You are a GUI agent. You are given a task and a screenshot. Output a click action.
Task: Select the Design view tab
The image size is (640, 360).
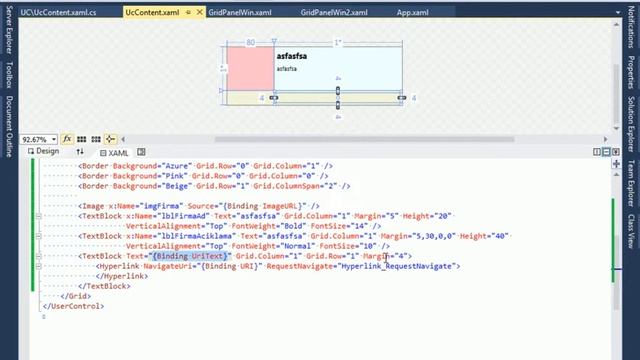[x=43, y=151]
